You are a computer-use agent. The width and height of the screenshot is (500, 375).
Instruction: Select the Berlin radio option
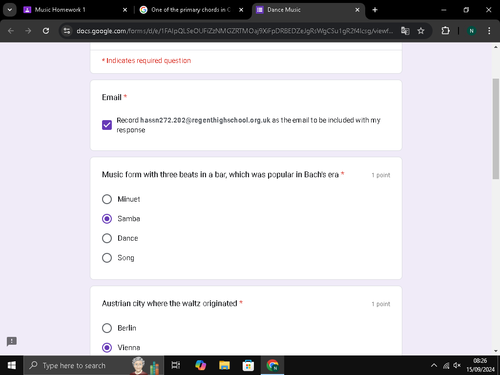107,328
